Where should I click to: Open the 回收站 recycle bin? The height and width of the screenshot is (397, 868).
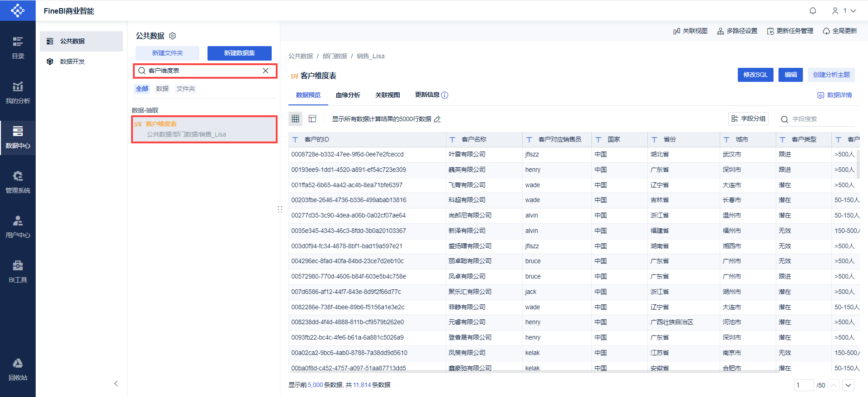(x=18, y=369)
